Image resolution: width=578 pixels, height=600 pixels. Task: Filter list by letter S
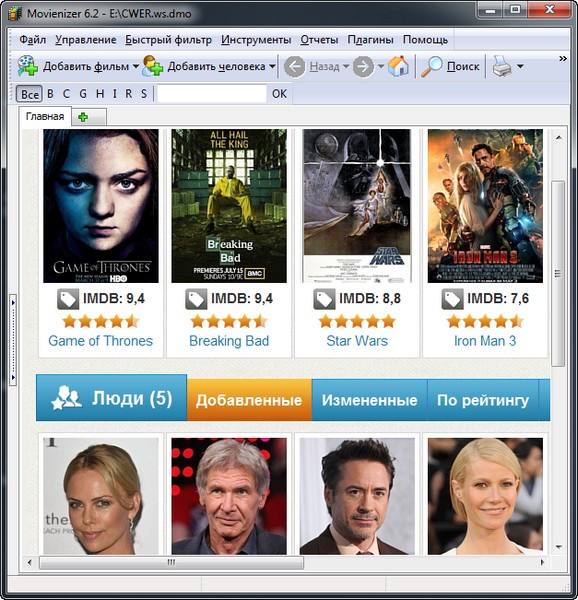coord(144,94)
